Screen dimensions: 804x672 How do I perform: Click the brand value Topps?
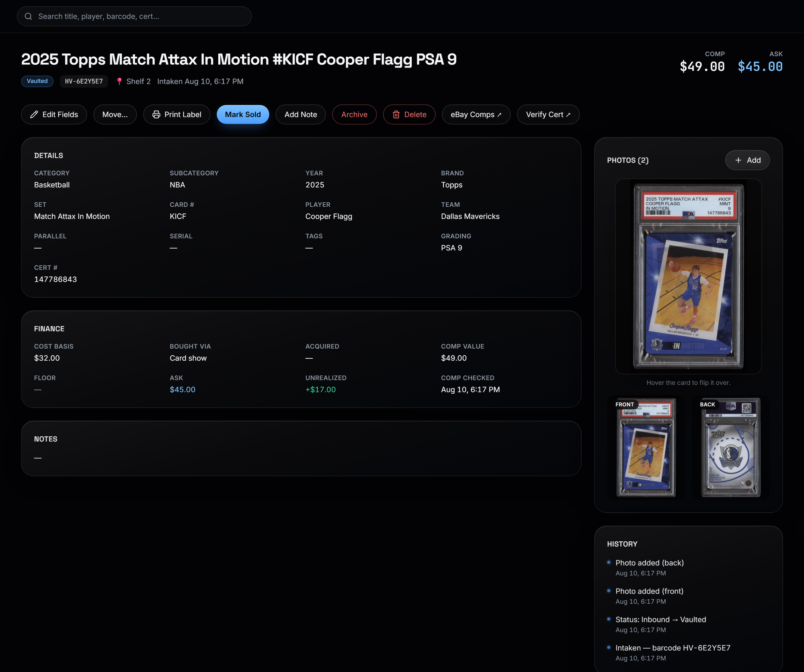[452, 185]
